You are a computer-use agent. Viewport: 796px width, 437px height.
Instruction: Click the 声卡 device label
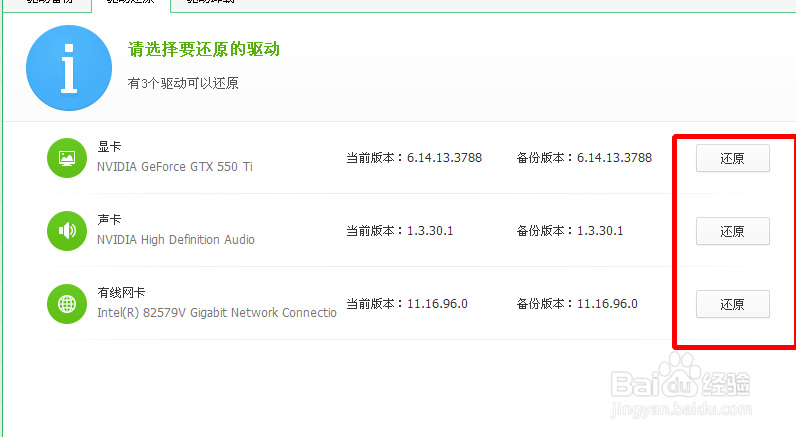point(109,220)
